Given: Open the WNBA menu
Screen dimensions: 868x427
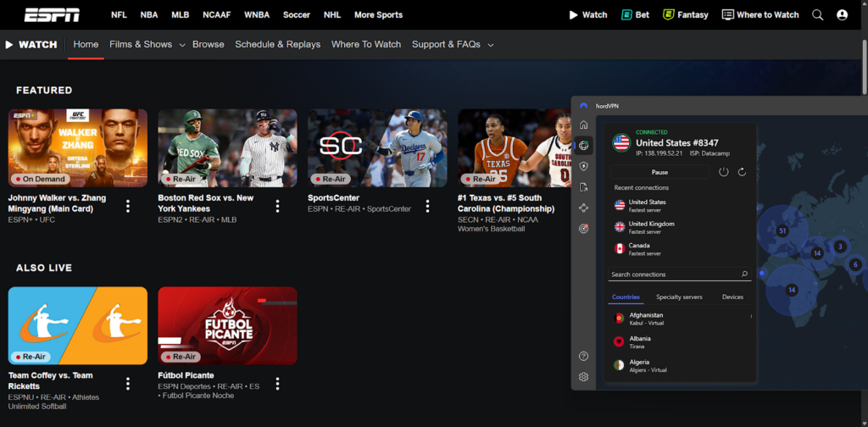Looking at the screenshot, I should click(x=257, y=15).
